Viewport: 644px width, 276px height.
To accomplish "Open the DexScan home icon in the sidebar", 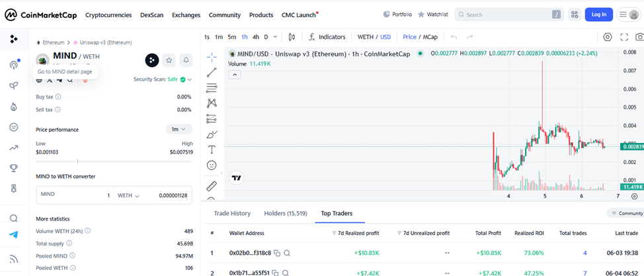I will point(13,40).
